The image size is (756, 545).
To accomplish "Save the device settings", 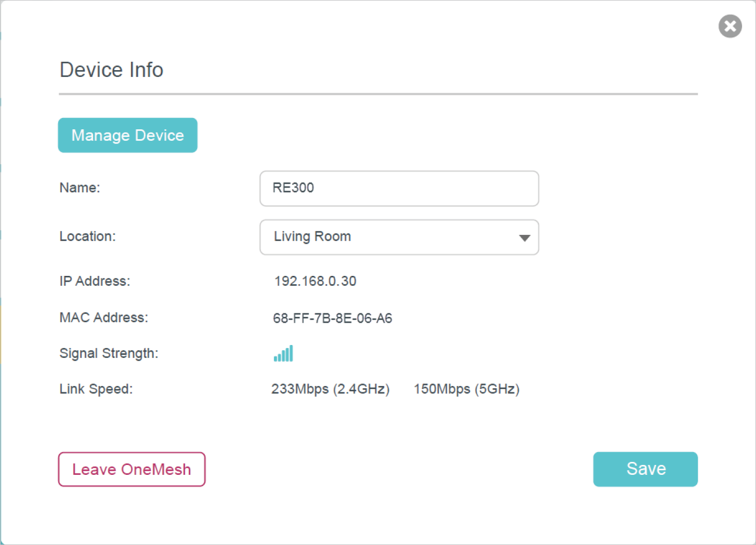I will tap(645, 469).
